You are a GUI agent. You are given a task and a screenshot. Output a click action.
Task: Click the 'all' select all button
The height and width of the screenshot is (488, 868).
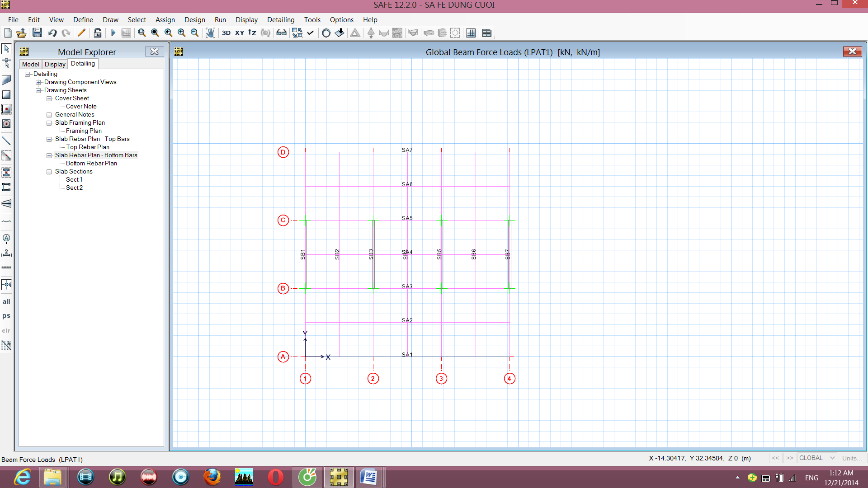click(x=6, y=301)
